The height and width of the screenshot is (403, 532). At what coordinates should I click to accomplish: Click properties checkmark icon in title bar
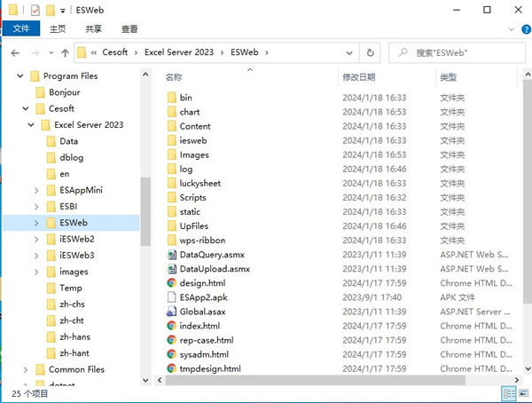[35, 10]
